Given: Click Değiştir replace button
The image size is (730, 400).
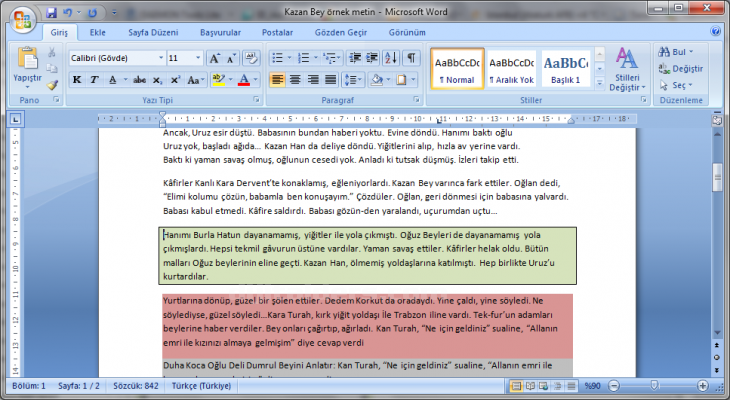Looking at the screenshot, I should (x=681, y=69).
